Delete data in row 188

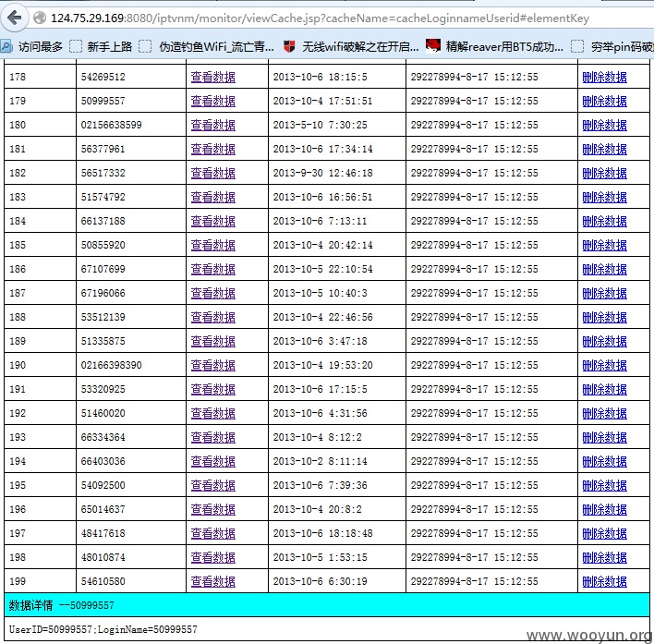coord(604,317)
